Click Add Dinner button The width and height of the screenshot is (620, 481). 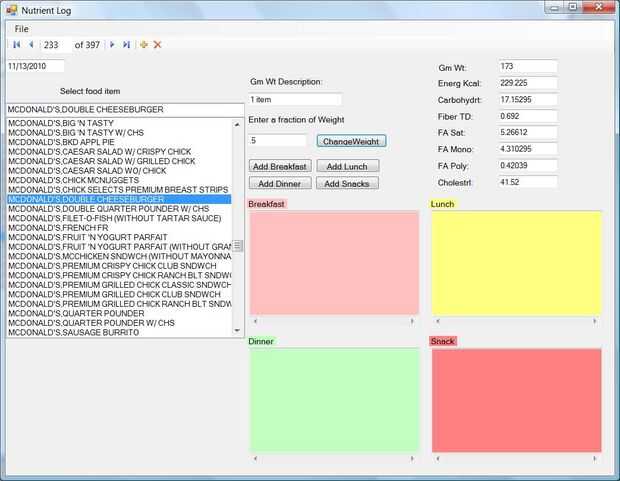280,184
